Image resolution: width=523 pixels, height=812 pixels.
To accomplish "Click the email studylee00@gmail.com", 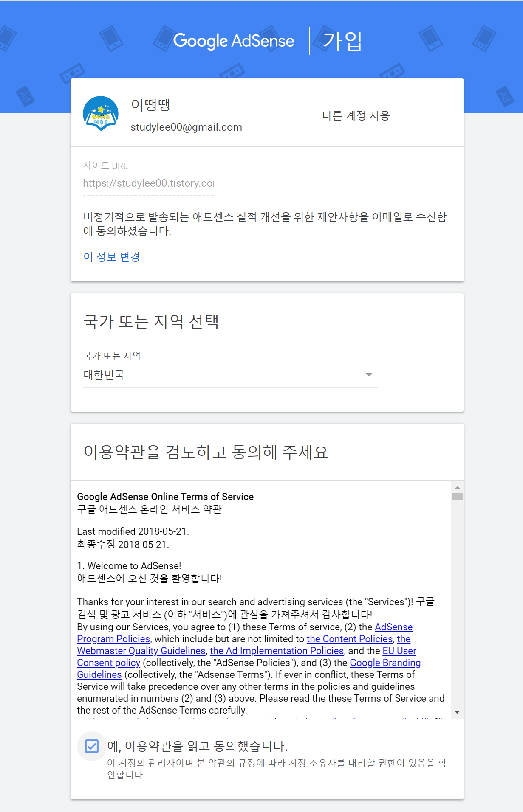I will coord(186,127).
